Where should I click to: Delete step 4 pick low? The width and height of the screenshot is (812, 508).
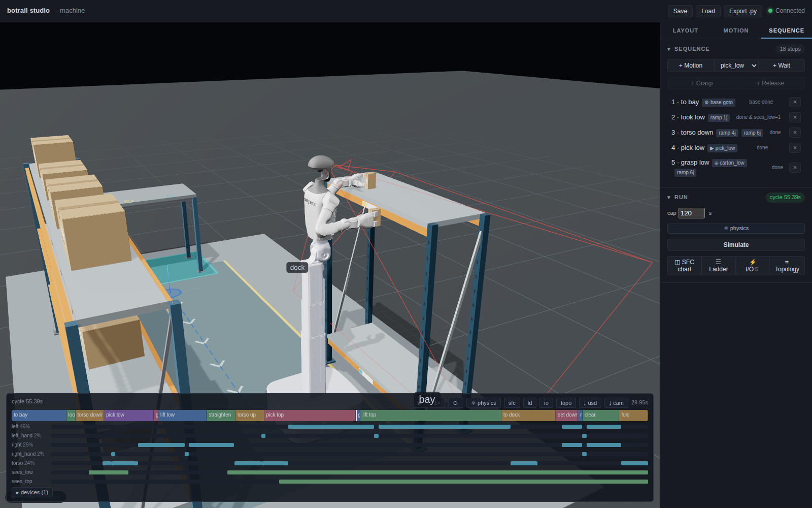[795, 148]
